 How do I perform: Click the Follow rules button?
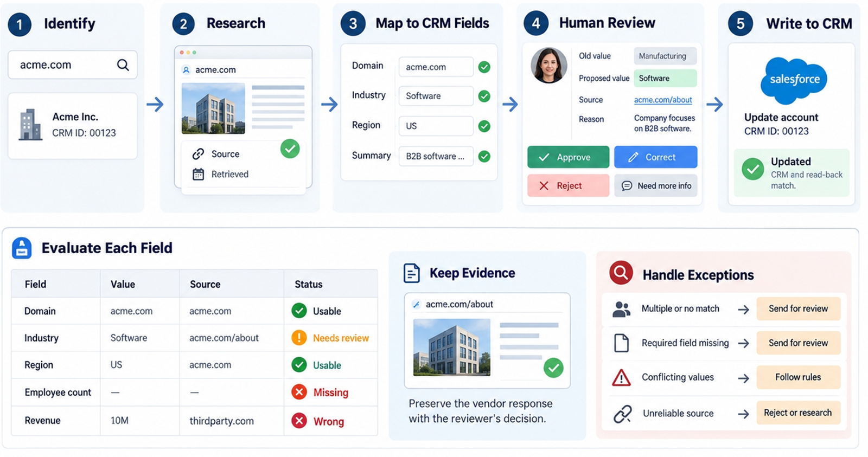pyautogui.click(x=798, y=377)
